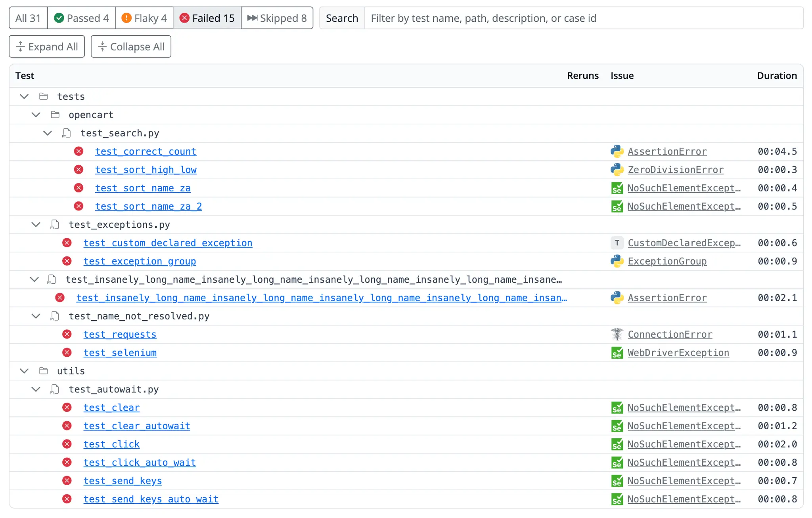Open test_correct_count test details
Viewport: 812px width, 518px height.
[x=146, y=151]
